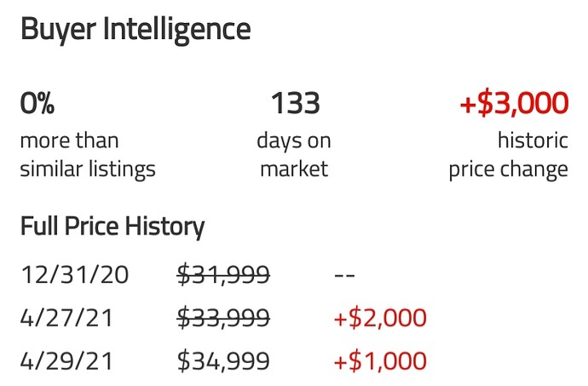Viewport: 588px width, 386px height.
Task: Click the Full Price History heading
Action: (112, 228)
